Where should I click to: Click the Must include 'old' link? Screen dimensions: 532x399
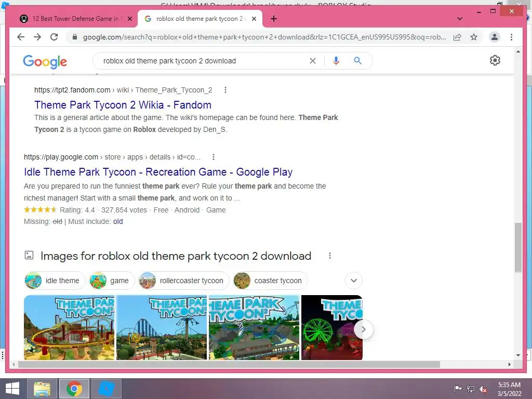[118, 221]
